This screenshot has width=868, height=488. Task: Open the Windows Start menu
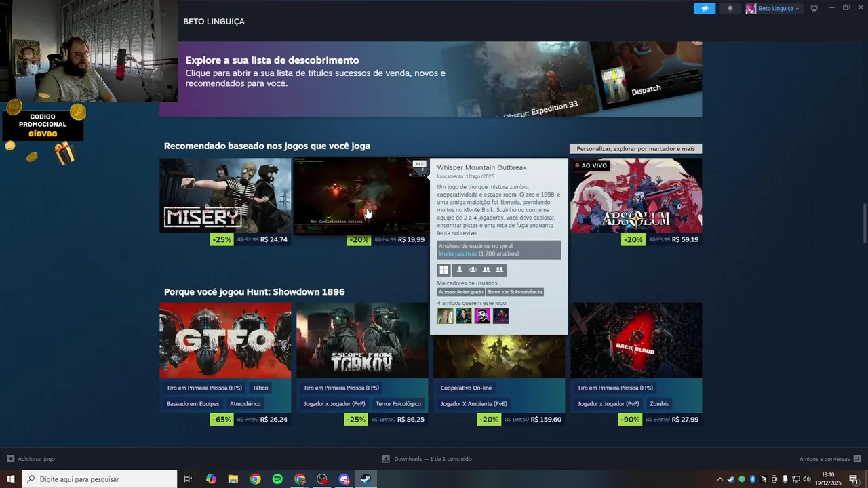click(x=11, y=479)
